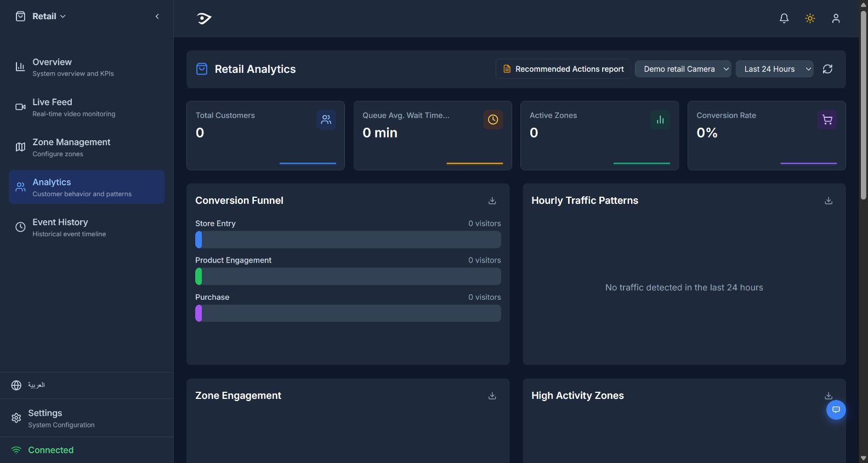
Task: Click the Total Customers card
Action: click(x=265, y=135)
